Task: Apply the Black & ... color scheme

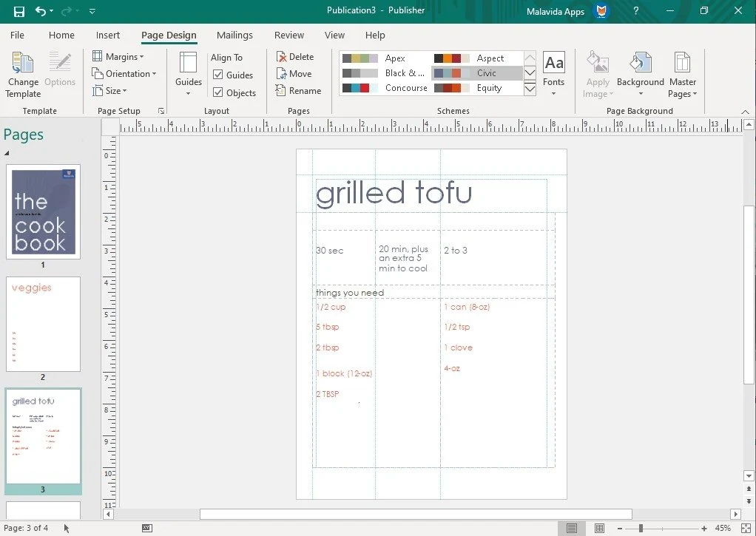Action: (x=384, y=73)
